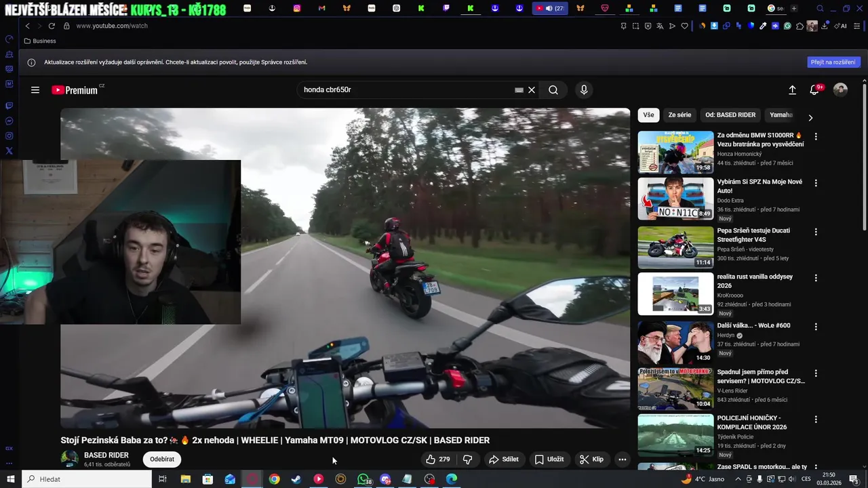Select the Od: BASED RIDER chip
Image resolution: width=868 pixels, height=488 pixels.
[x=730, y=115]
